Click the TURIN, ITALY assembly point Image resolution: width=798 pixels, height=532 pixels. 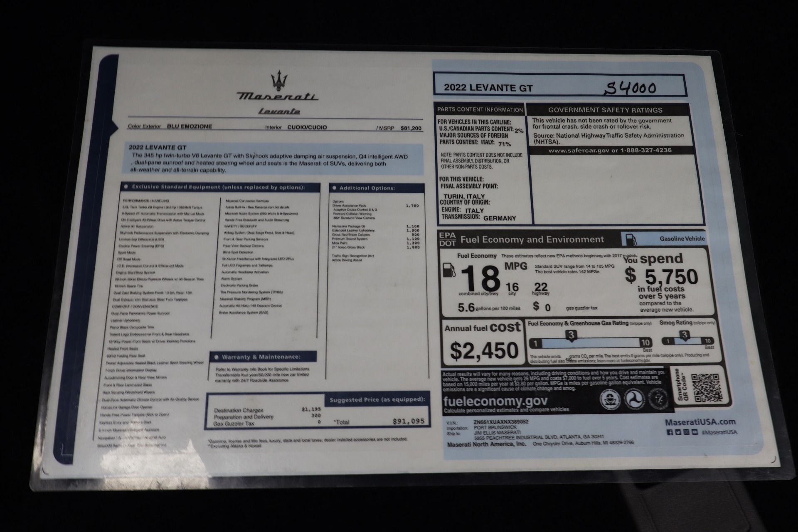coord(464,197)
